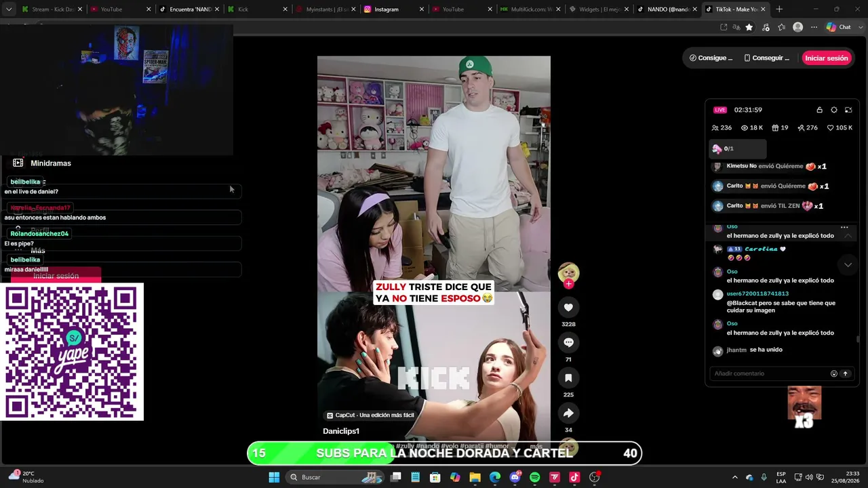The image size is (868, 488).
Task: Click the pink Iniciar sesión button at the top right
Action: [827, 58]
